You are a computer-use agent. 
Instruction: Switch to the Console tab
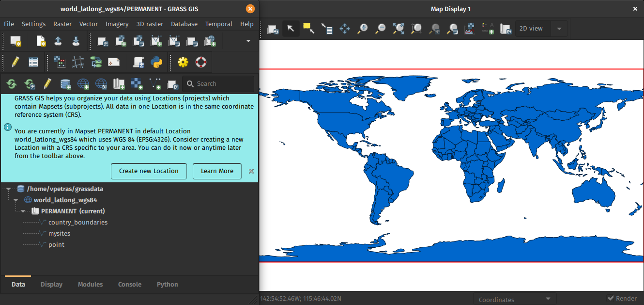pos(130,284)
